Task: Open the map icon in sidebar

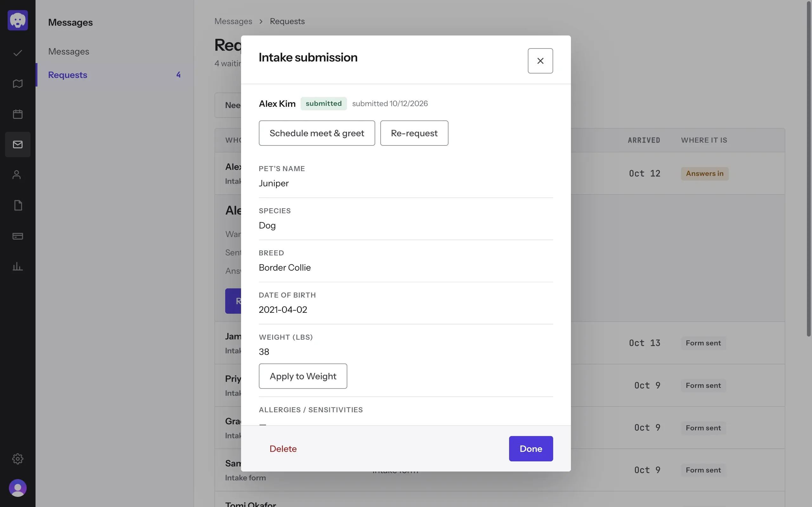Action: coord(17,83)
